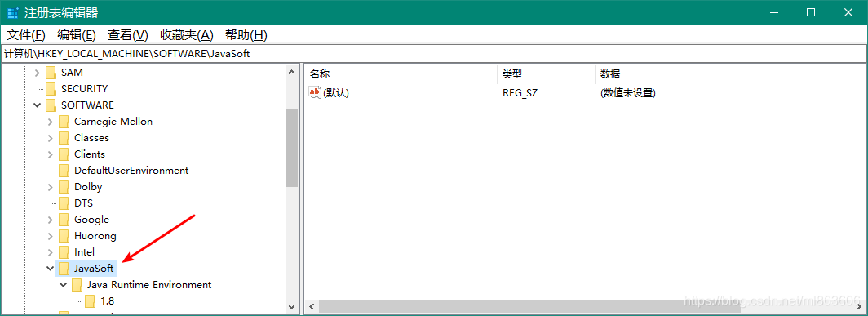Open the 收藏夹(A) menu
The width and height of the screenshot is (868, 316).
coord(187,35)
